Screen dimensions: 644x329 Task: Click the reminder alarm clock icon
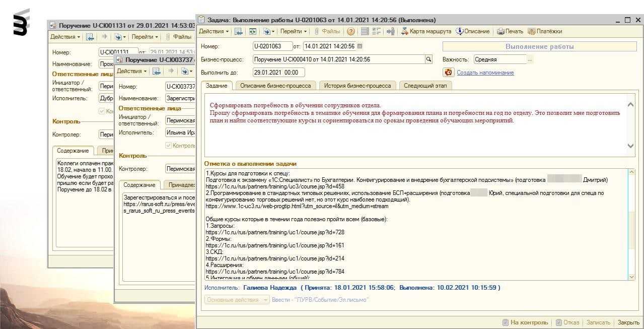pyautogui.click(x=448, y=73)
